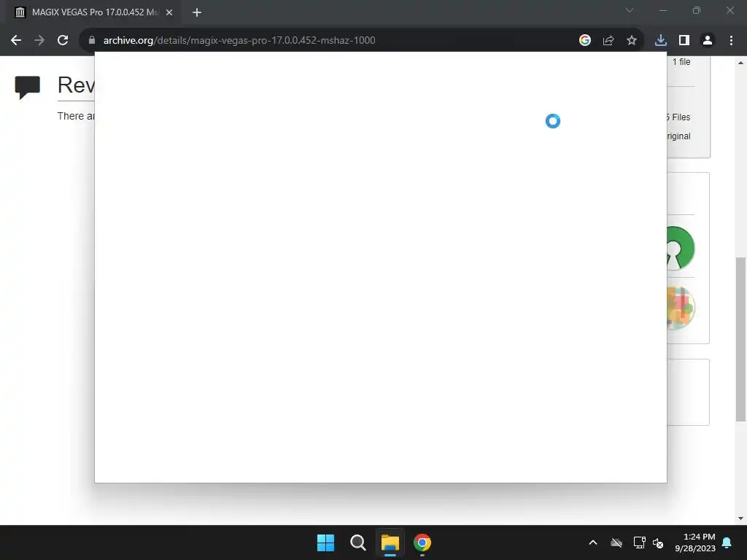Image resolution: width=747 pixels, height=560 pixels.
Task: Reload the archive.org page
Action: point(63,41)
